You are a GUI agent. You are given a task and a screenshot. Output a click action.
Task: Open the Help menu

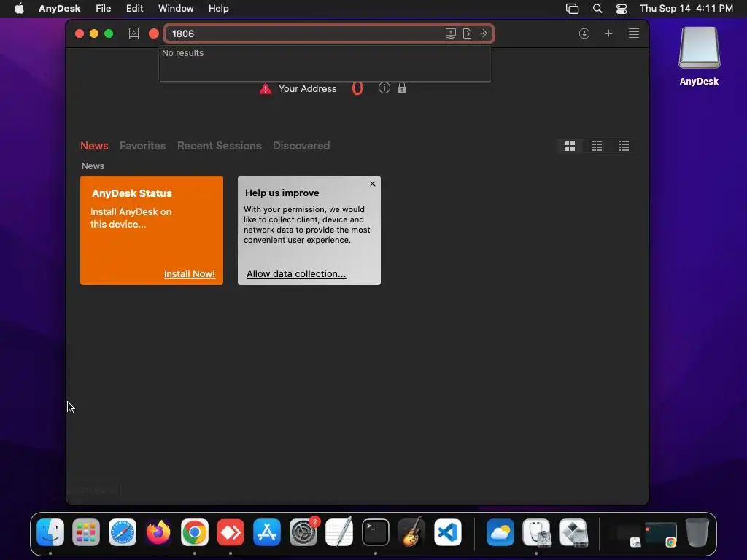tap(219, 9)
